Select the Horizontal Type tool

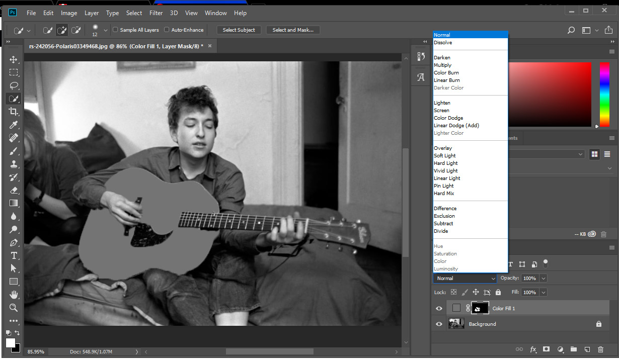(x=14, y=255)
